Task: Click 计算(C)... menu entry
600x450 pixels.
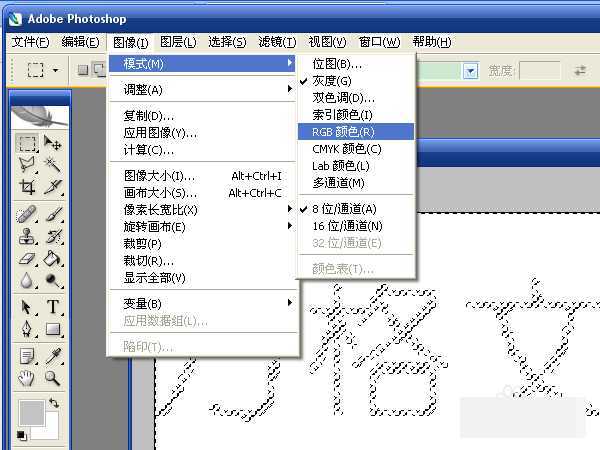Action: coord(202,150)
